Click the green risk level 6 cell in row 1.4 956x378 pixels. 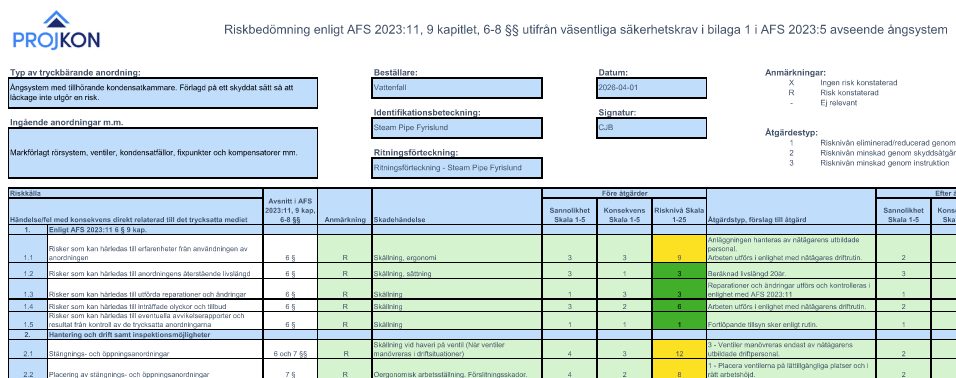click(x=679, y=306)
